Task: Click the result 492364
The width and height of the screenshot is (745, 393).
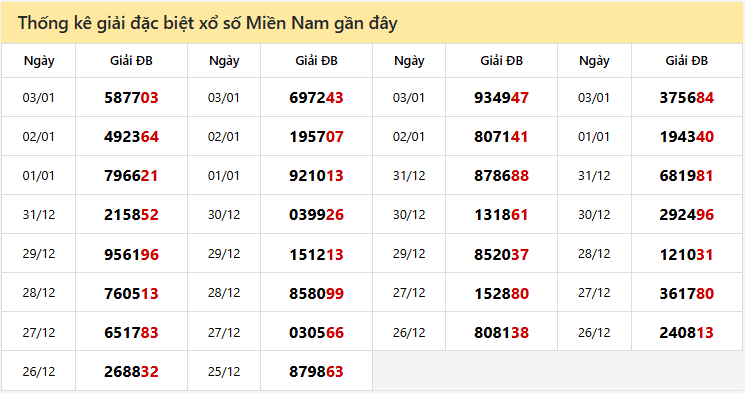Action: [x=131, y=137]
